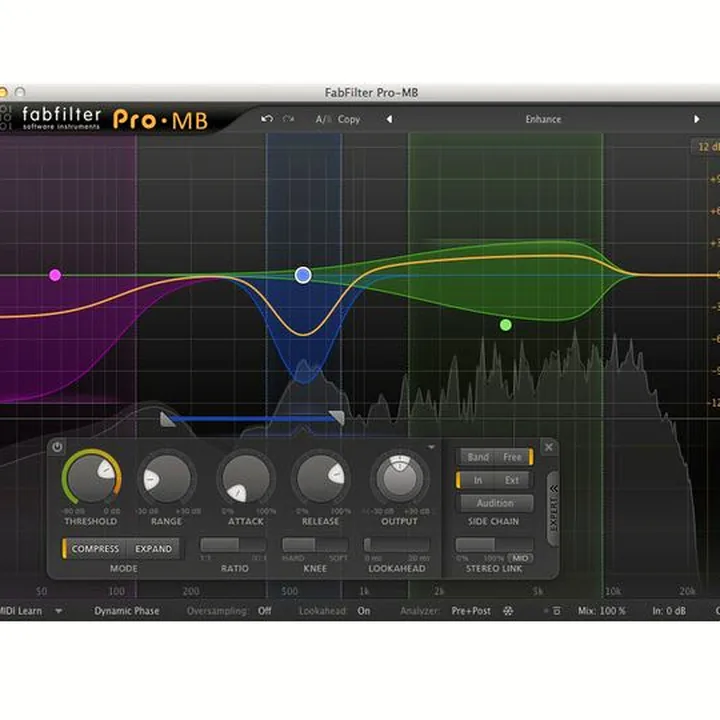The width and height of the screenshot is (720, 720).
Task: Click the right side-chain range handle
Action: click(x=338, y=418)
